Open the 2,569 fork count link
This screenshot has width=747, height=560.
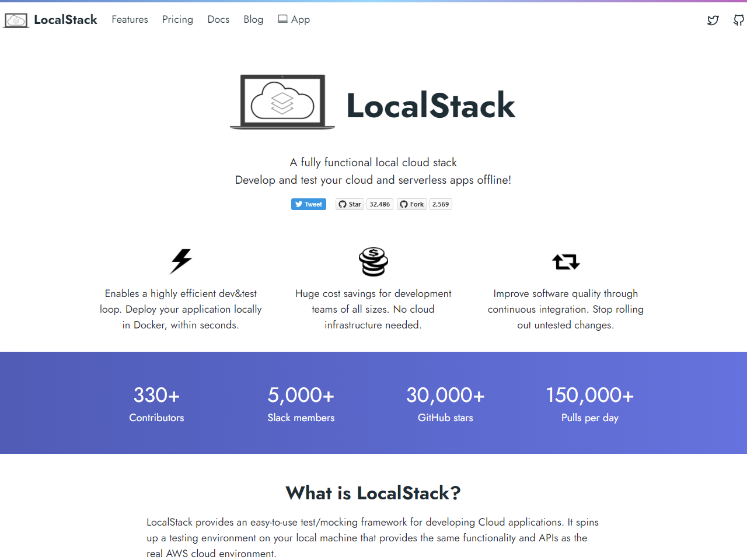[441, 204]
